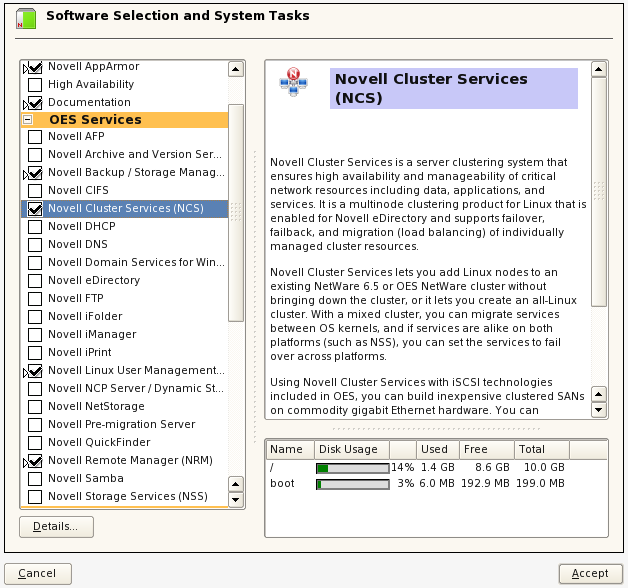Select the High Availability row label
Screen dimensions: 628x588
(x=91, y=85)
